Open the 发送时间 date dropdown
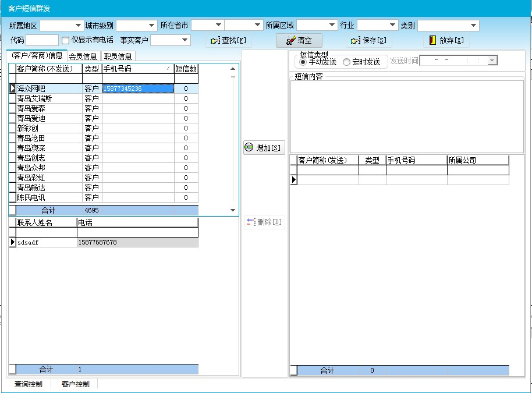Image resolution: width=532 pixels, height=393 pixels. coord(492,61)
